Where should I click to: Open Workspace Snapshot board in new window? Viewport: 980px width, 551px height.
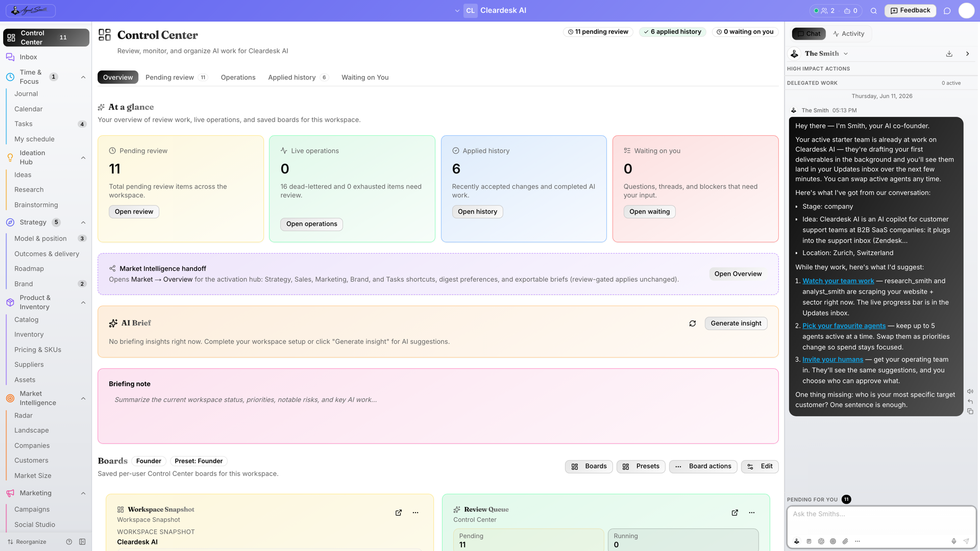(399, 513)
